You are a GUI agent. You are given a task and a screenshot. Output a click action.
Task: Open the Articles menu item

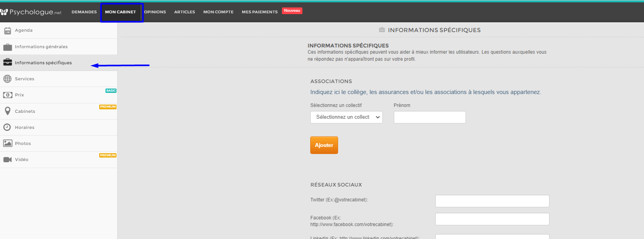tap(184, 12)
